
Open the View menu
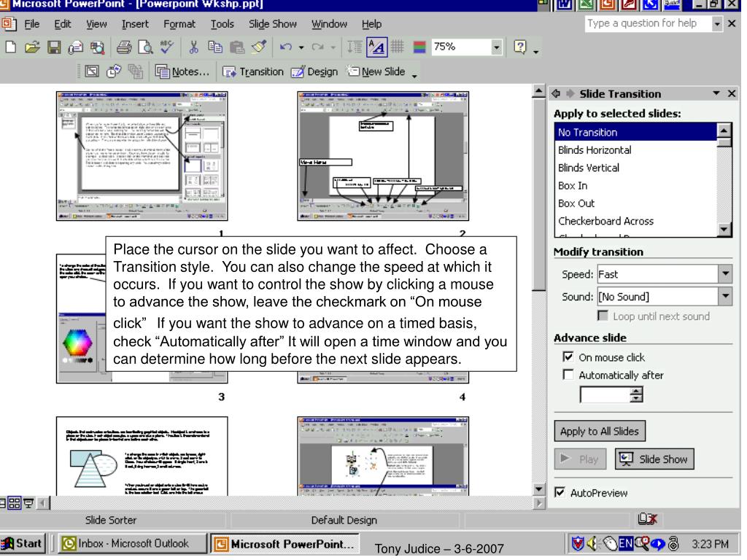click(96, 24)
